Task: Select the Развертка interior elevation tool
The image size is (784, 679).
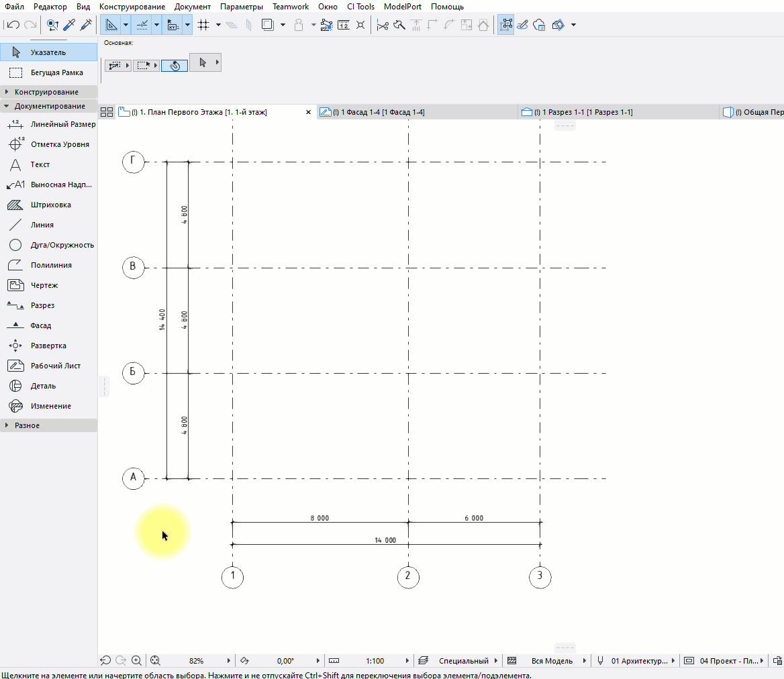Action: (x=48, y=346)
